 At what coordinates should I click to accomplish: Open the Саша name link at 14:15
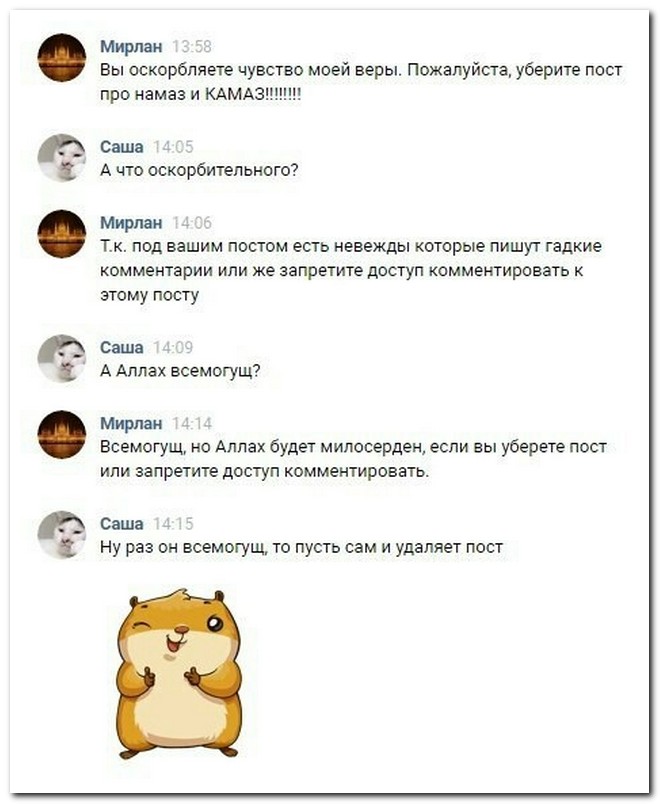122,524
